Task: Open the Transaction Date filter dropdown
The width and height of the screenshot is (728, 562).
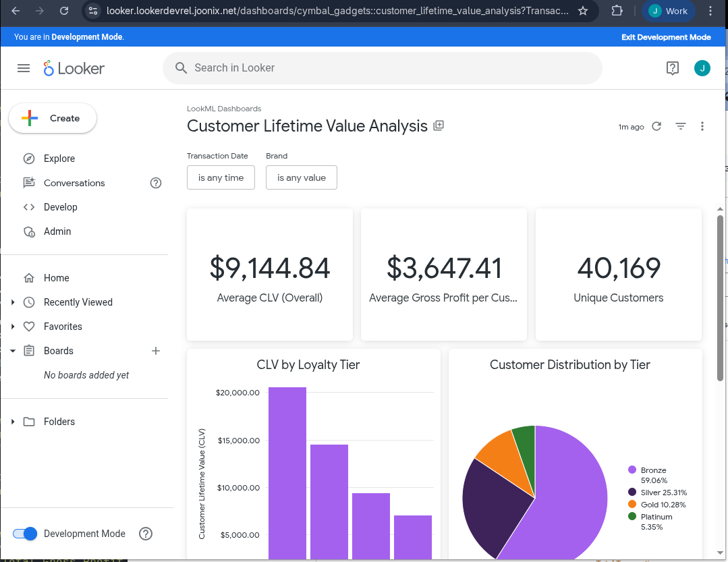Action: pyautogui.click(x=221, y=177)
